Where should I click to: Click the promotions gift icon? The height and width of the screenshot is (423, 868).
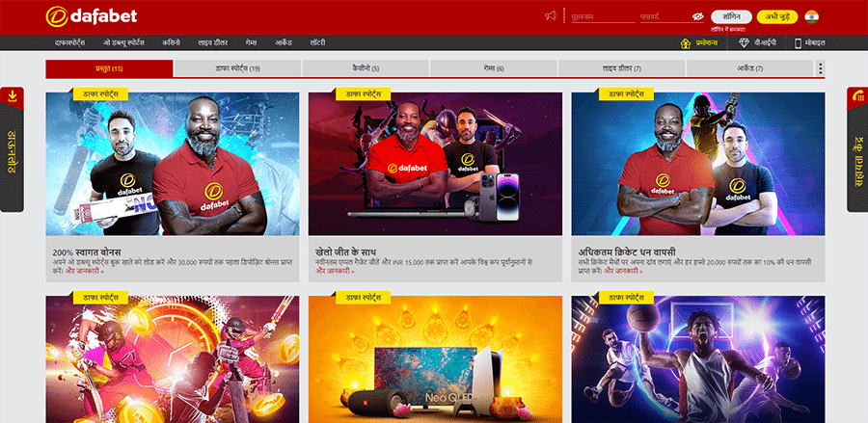tap(686, 43)
